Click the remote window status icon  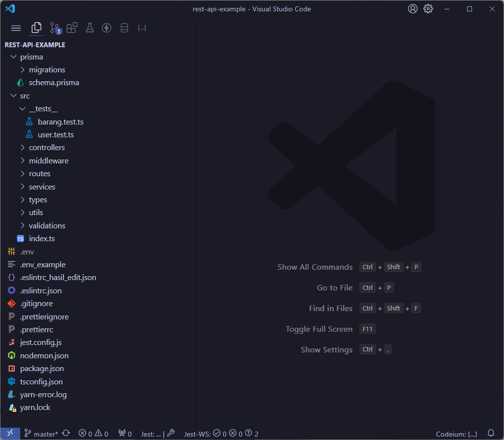10,434
